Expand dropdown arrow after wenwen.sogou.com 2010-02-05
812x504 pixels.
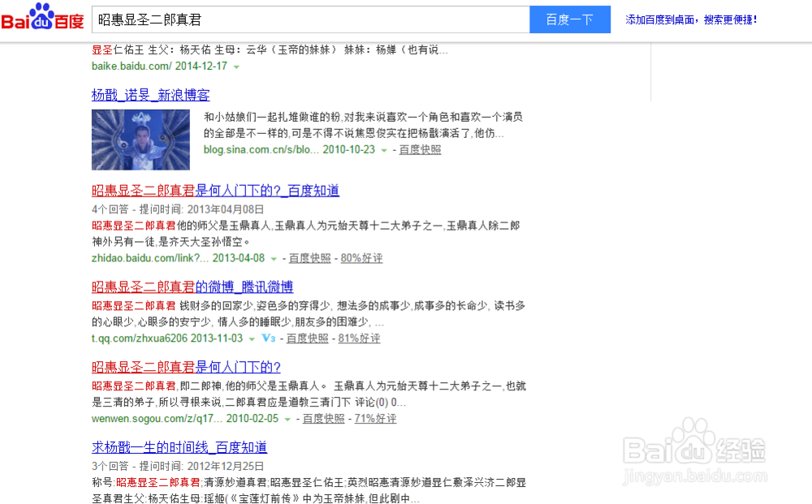point(287,419)
